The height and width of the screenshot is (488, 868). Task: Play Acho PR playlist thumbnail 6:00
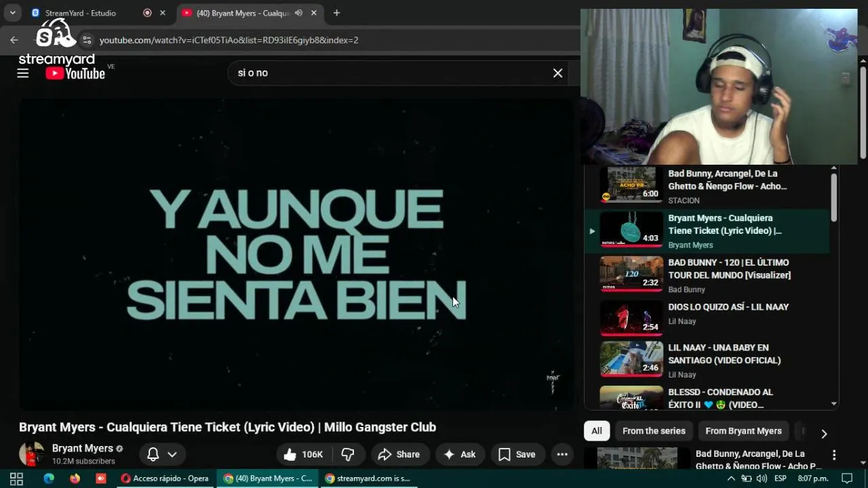[631, 184]
